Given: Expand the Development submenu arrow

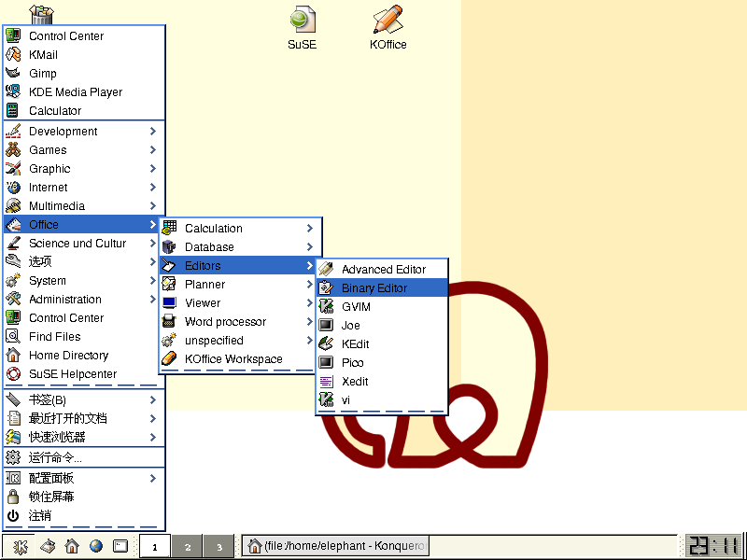Looking at the screenshot, I should pos(153,131).
